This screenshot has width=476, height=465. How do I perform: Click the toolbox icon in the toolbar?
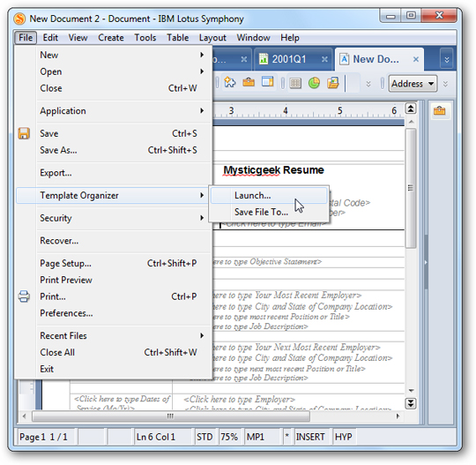click(249, 82)
